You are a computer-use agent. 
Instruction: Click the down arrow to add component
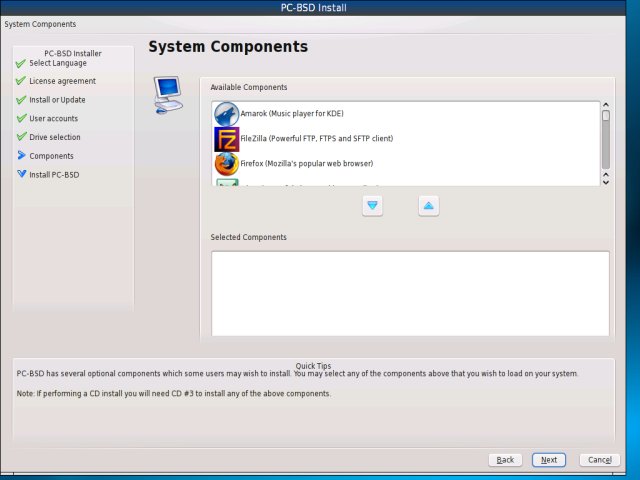coord(372,205)
